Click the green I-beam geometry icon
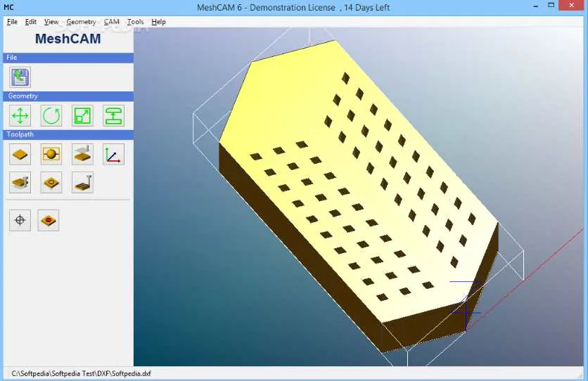The image size is (588, 381). (x=114, y=115)
